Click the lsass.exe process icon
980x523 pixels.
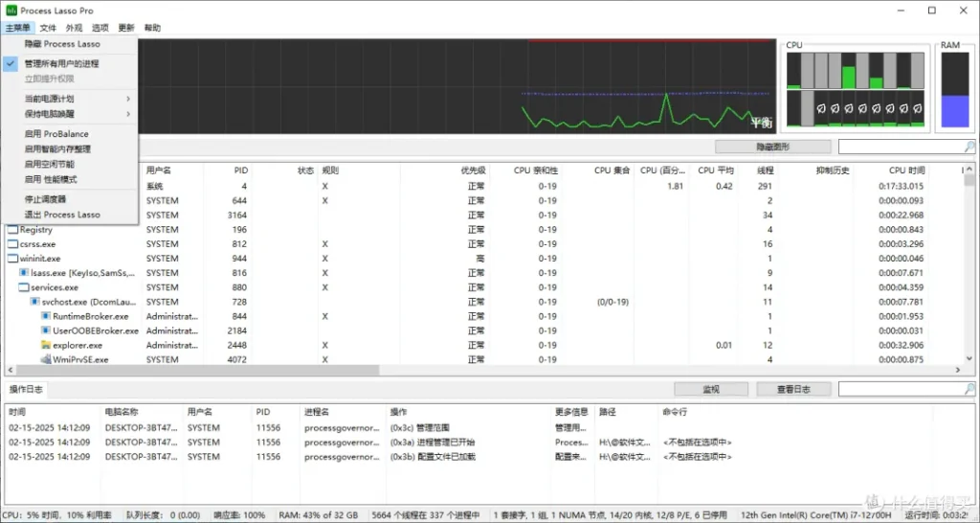(x=24, y=273)
